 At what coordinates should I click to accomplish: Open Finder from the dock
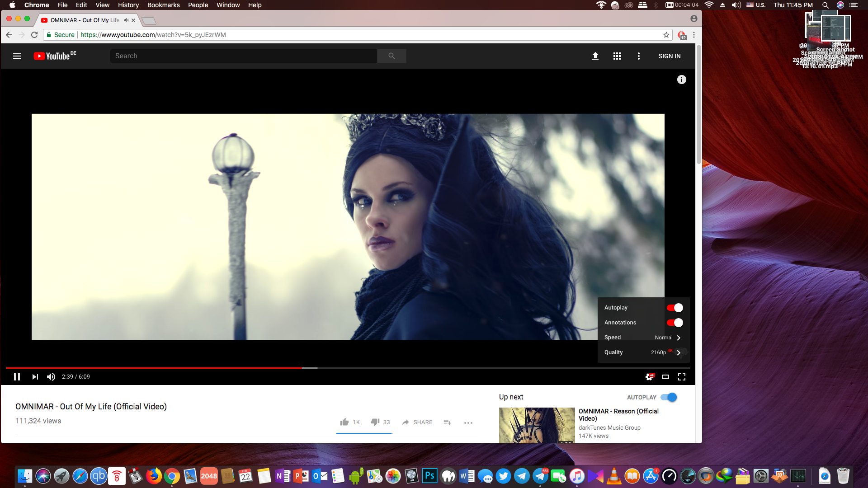click(x=25, y=476)
